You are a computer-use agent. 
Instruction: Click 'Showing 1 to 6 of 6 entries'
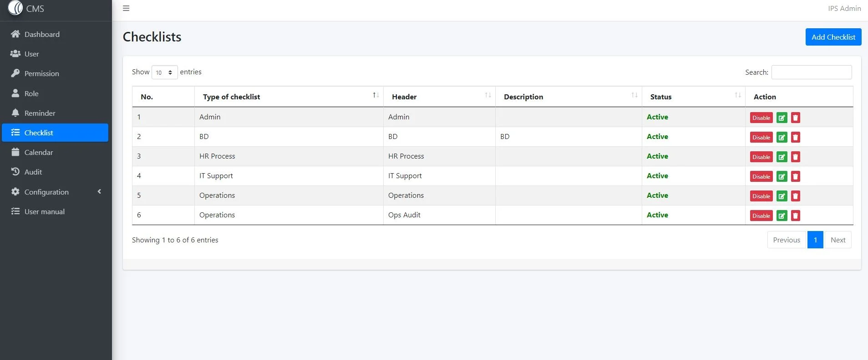click(175, 240)
